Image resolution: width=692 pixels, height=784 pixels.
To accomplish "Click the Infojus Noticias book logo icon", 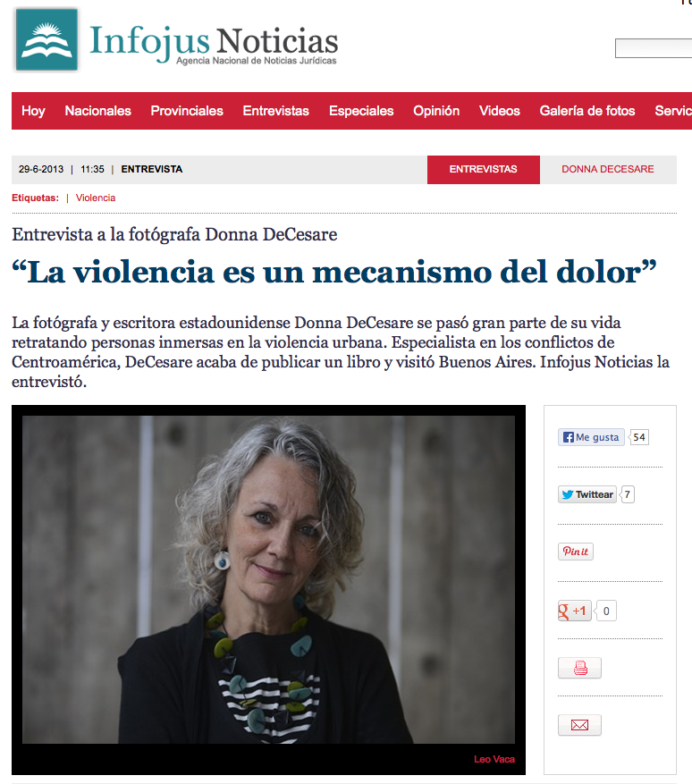I will (x=47, y=40).
